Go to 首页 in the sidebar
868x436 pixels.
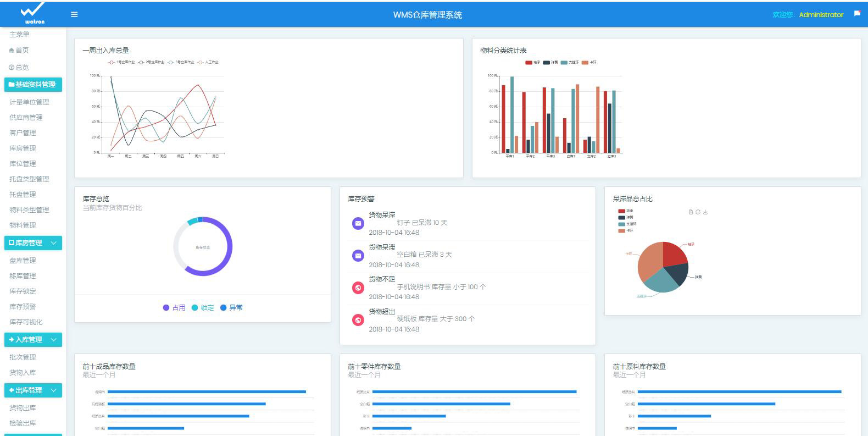pos(21,50)
